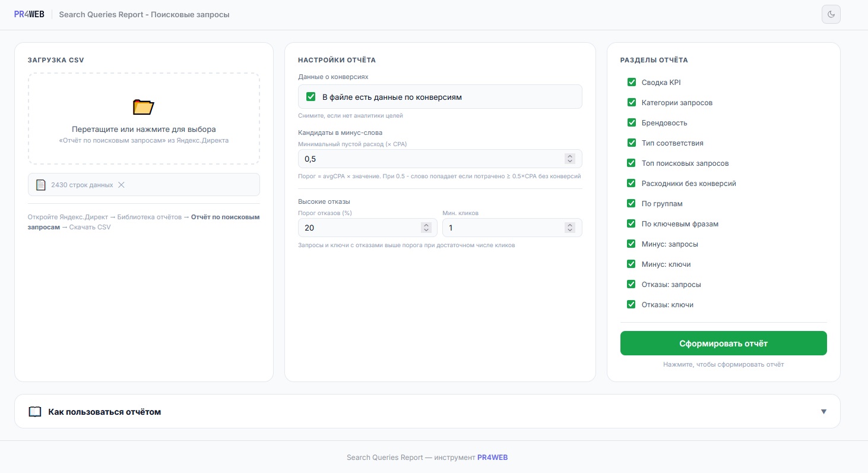868x473 pixels.
Task: Toggle the Брендовость checkbox
Action: (632, 123)
